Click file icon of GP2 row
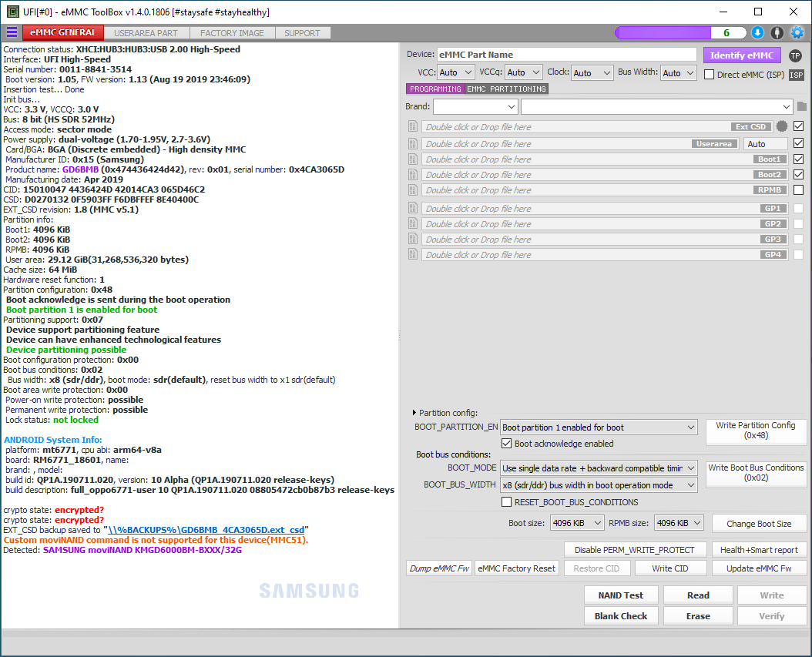Screen dimensions: 812x657 click(x=413, y=223)
